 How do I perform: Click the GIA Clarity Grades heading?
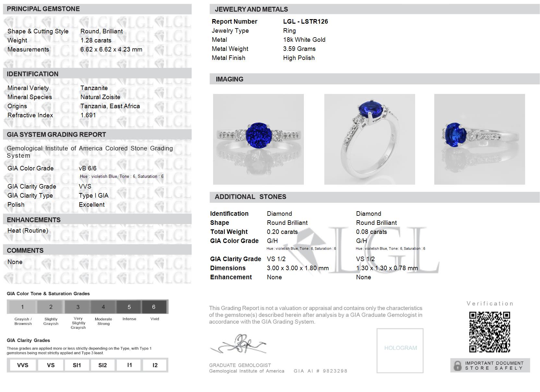pos(28,340)
